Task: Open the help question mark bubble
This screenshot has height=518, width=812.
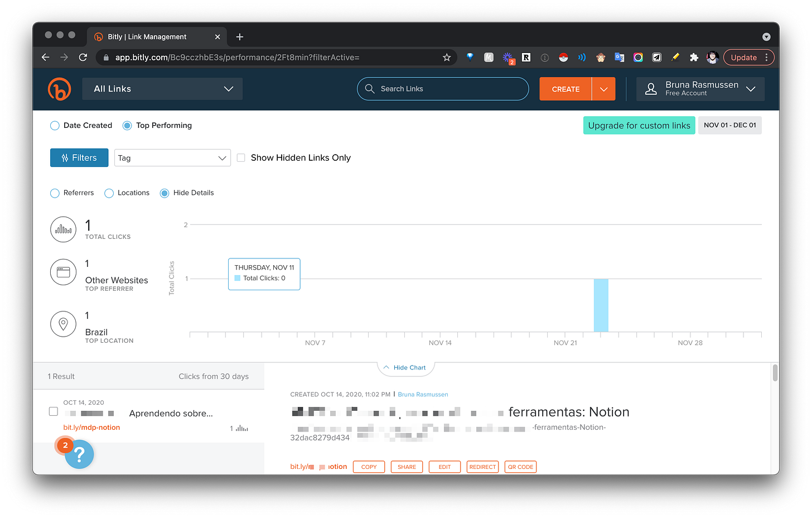Action: click(79, 454)
